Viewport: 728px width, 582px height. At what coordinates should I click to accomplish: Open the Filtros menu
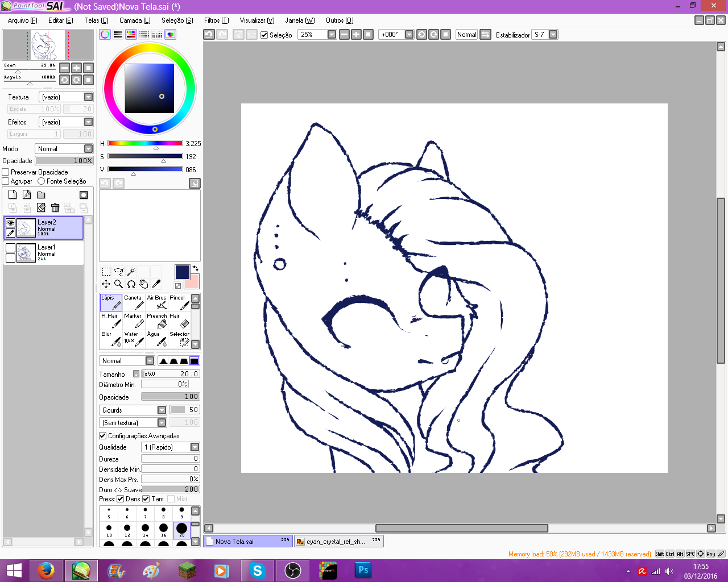click(x=216, y=20)
